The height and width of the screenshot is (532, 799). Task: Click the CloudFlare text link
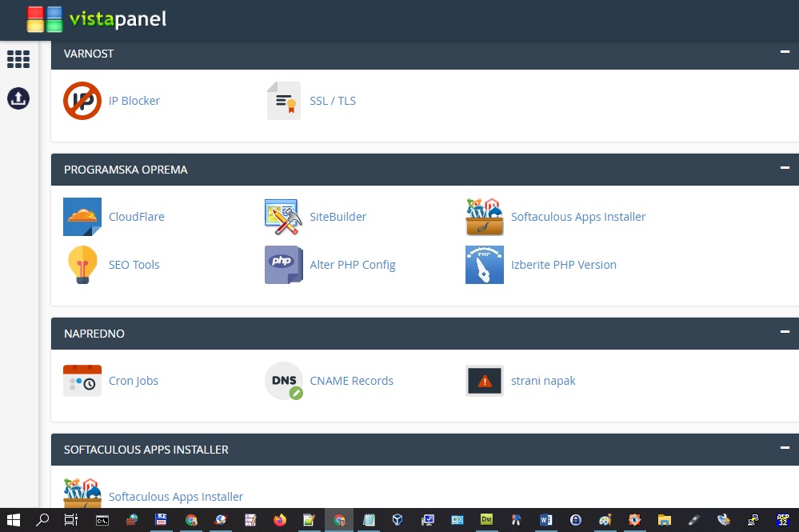pyautogui.click(x=137, y=217)
